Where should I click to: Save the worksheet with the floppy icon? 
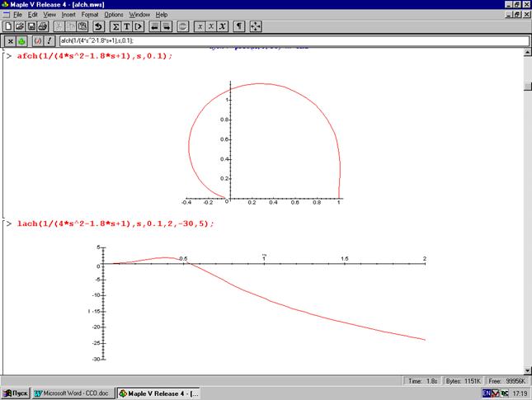click(x=31, y=26)
